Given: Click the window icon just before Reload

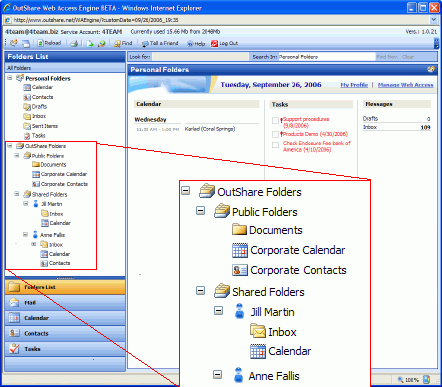Looking at the screenshot, I should point(26,44).
